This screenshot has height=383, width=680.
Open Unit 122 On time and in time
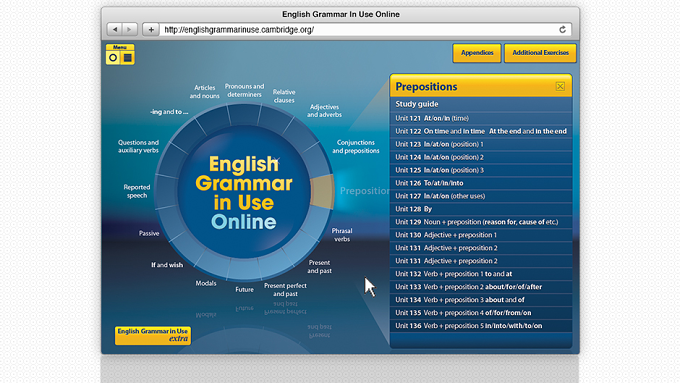481,131
